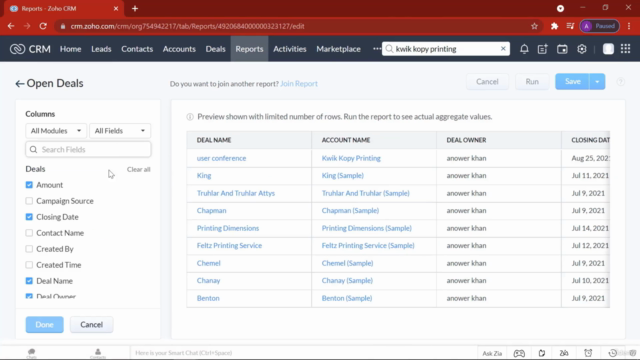Open Kwik Kopy Printing account link

(x=351, y=158)
